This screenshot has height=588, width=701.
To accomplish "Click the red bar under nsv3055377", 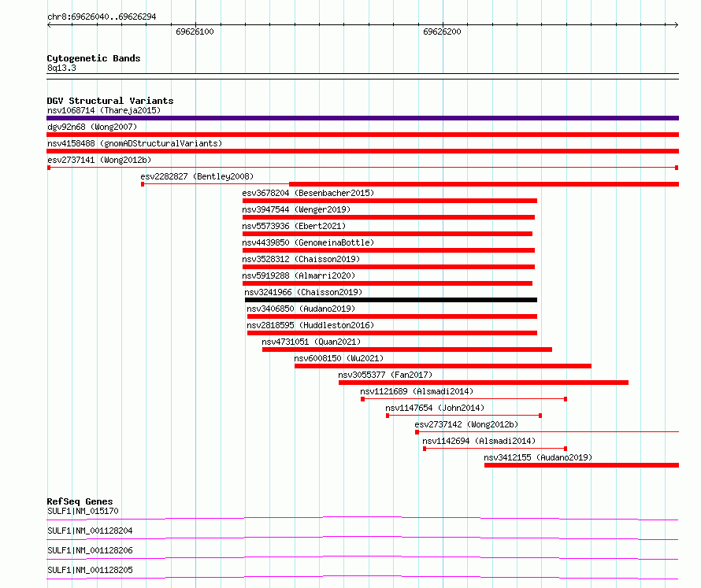I will point(484,383).
